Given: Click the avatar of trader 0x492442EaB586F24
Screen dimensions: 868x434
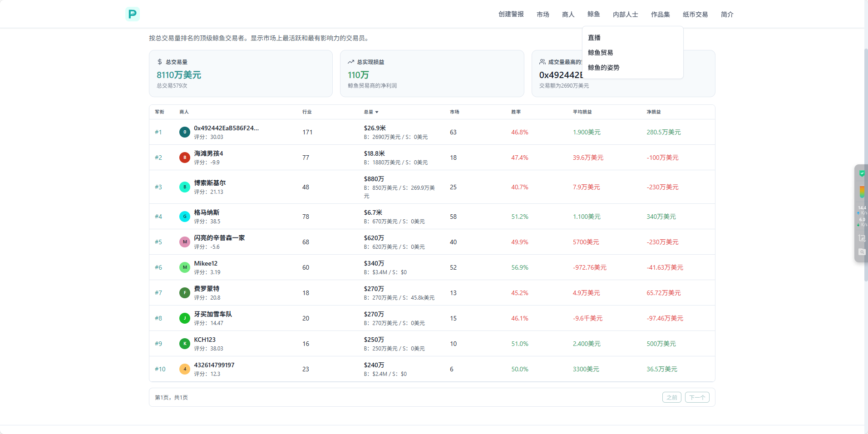Looking at the screenshot, I should (x=185, y=132).
